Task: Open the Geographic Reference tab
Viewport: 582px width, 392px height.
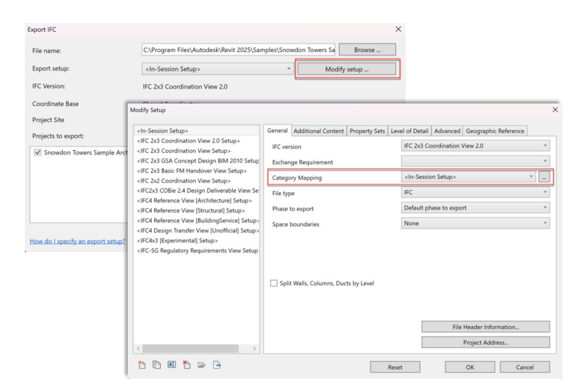Action: pos(495,131)
